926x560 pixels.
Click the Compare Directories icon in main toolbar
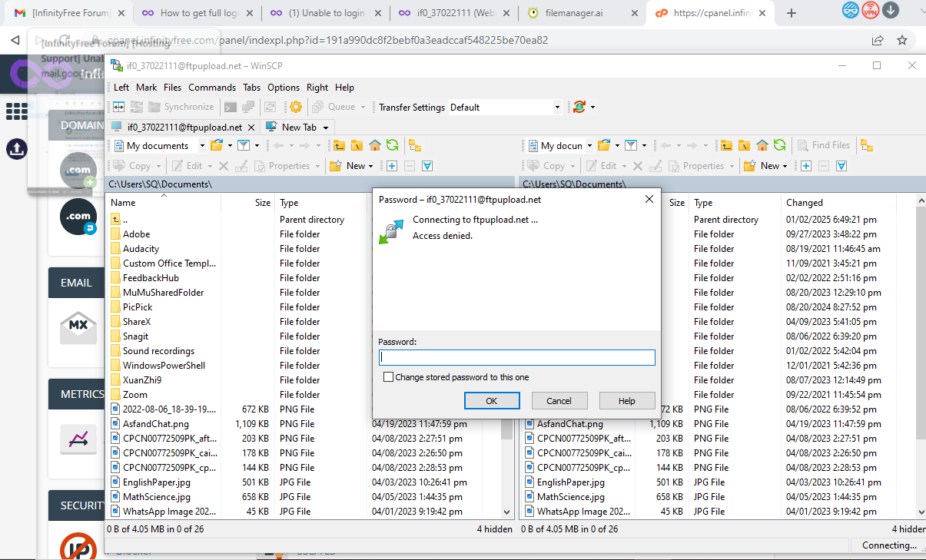(120, 107)
